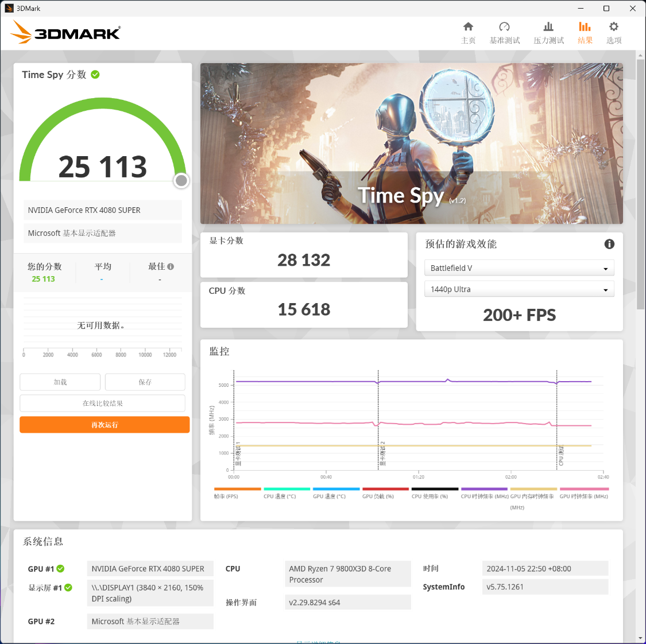
Task: Open the Battlefield V game dropdown
Action: coord(519,267)
